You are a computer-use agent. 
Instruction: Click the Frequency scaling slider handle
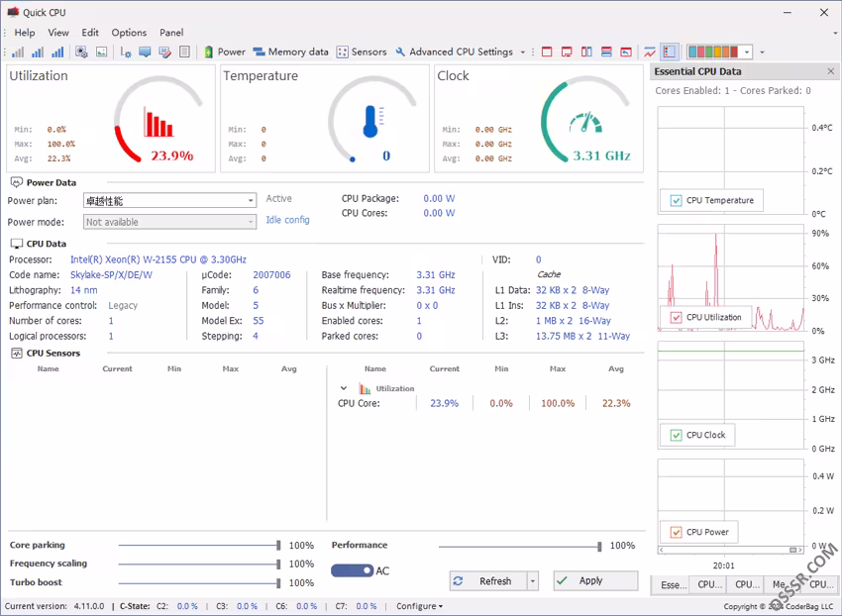[x=278, y=564]
